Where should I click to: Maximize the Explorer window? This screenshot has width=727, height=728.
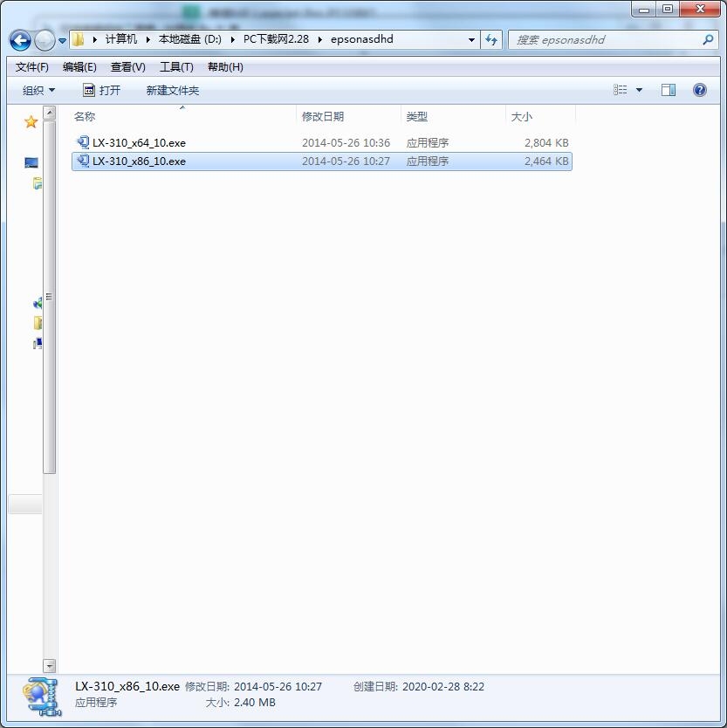pyautogui.click(x=667, y=10)
